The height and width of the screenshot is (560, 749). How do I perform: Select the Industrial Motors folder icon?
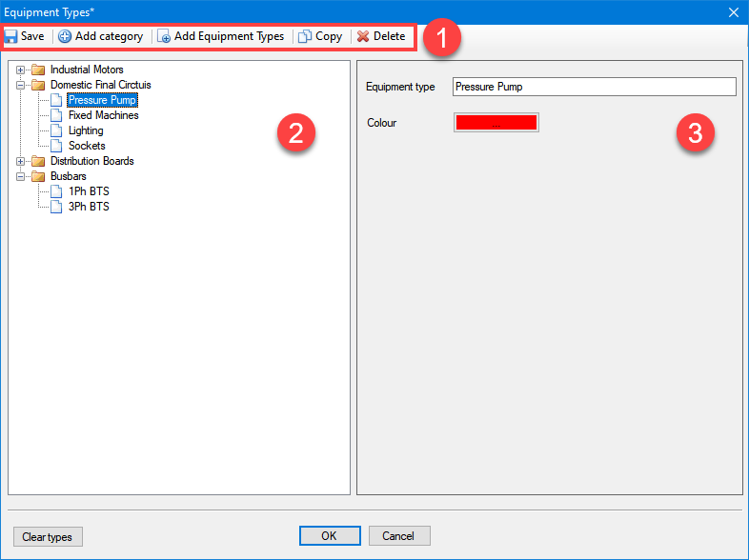[38, 70]
